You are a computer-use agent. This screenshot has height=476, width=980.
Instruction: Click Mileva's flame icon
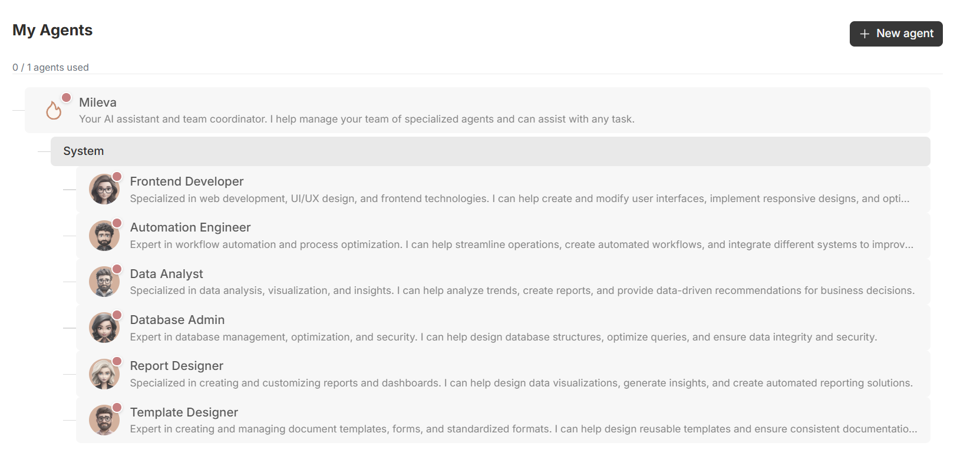pyautogui.click(x=54, y=110)
